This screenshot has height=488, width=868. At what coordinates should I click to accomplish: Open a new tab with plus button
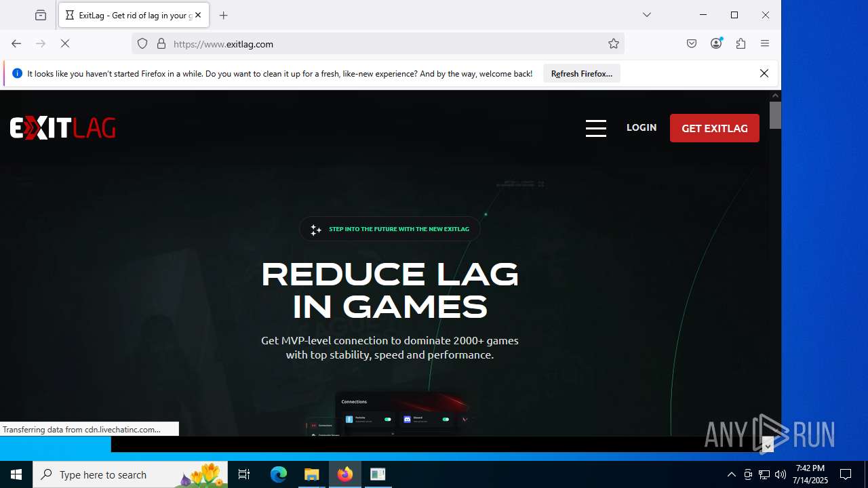(x=224, y=15)
